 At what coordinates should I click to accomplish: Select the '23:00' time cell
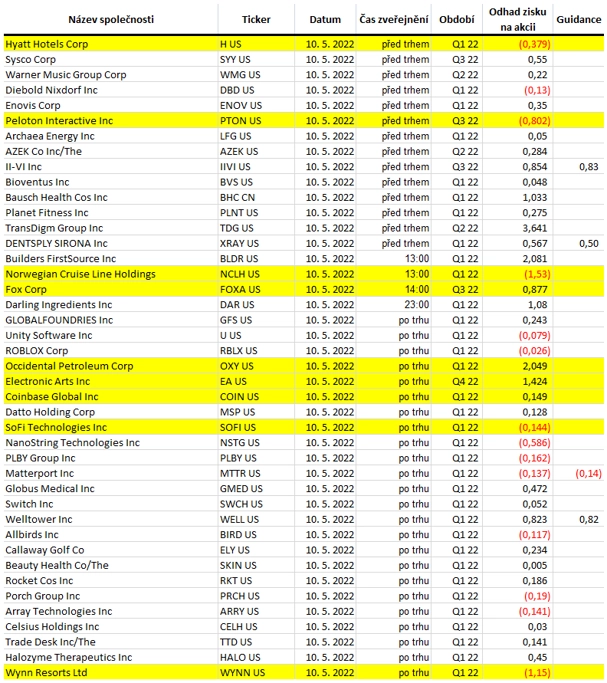417,305
